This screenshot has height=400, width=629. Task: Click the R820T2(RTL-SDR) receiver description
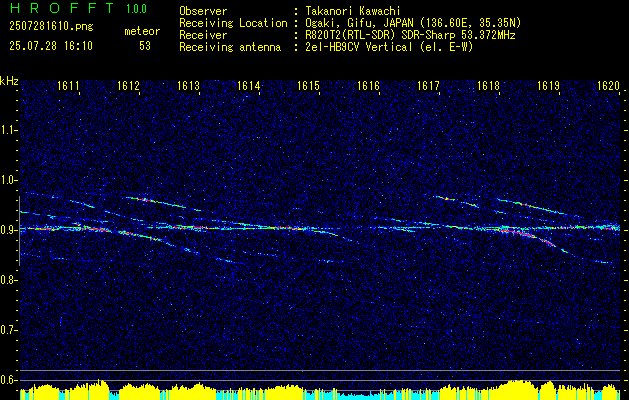coord(410,35)
